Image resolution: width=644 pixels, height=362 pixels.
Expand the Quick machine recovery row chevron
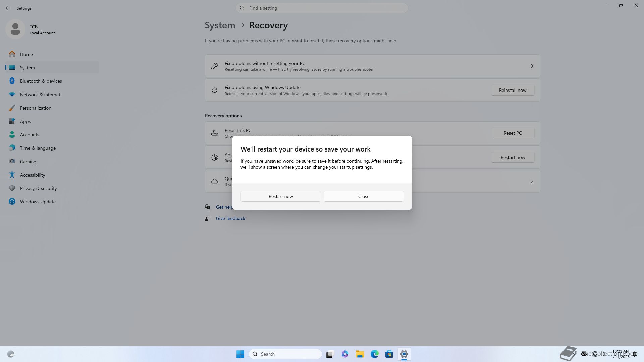[532, 181]
